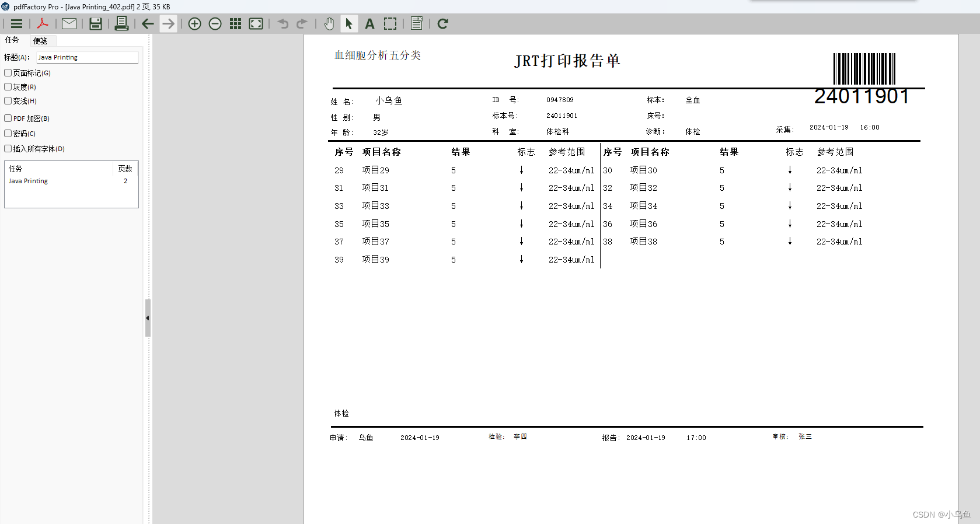Send the PDF via email icon

(x=69, y=24)
